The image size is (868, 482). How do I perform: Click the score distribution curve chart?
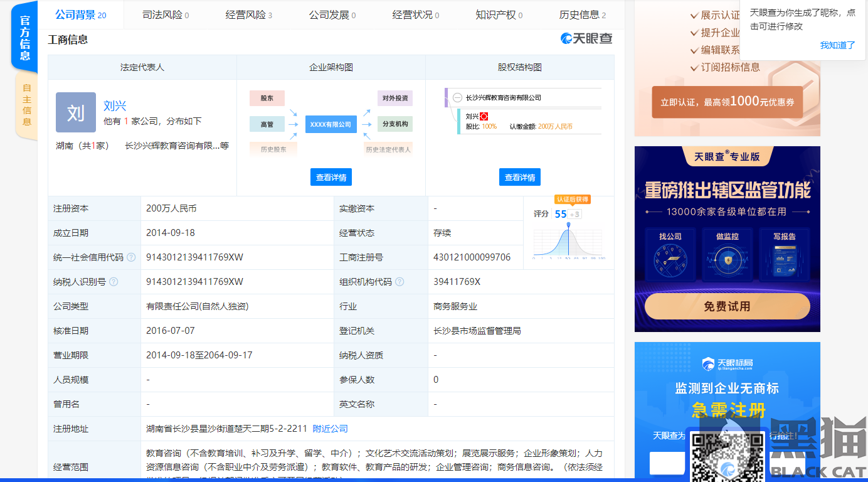(568, 242)
